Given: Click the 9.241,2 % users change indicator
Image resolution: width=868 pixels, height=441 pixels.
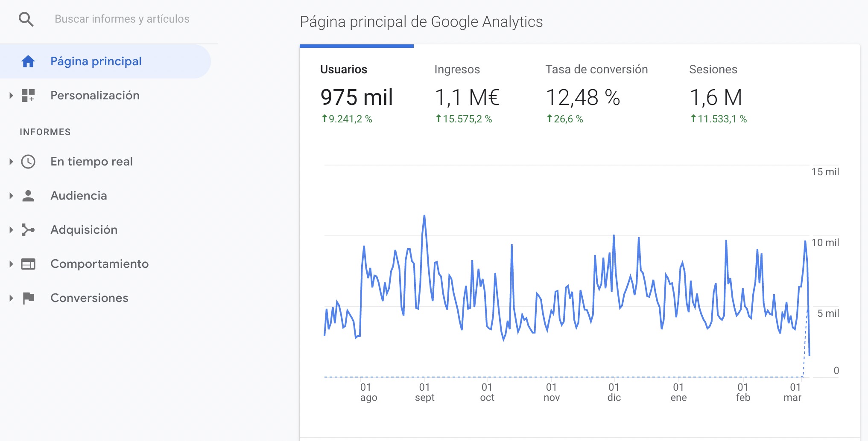Looking at the screenshot, I should [347, 119].
